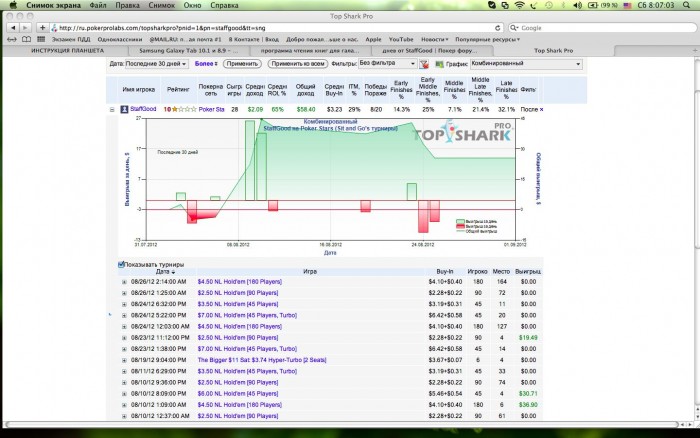Open Одноклассники bookmark
This screenshot has height=438, width=700.
[x=120, y=39]
